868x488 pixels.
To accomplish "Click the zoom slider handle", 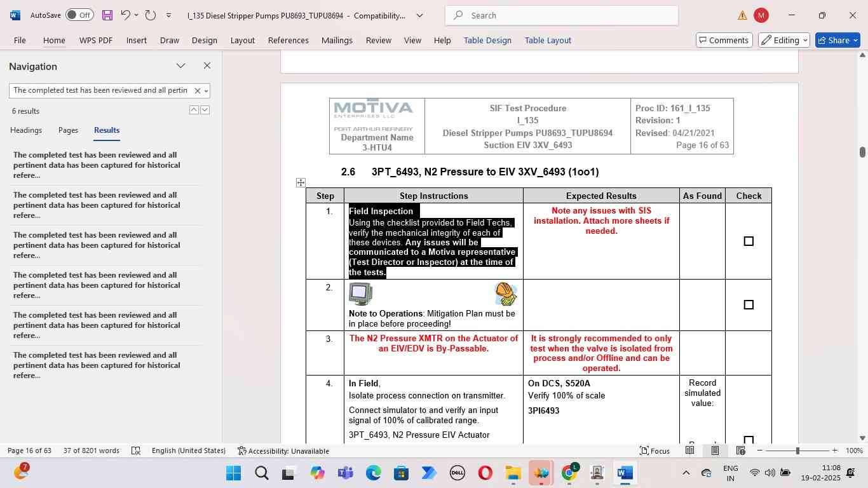I will (797, 451).
